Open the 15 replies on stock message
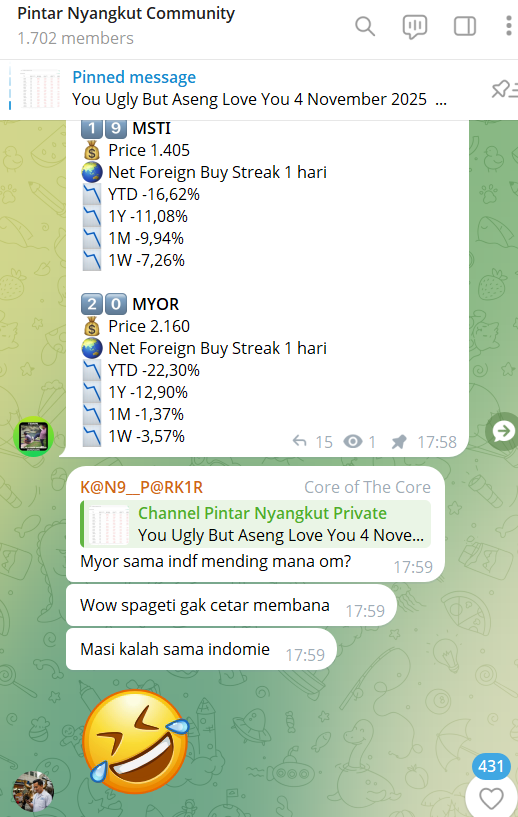Image resolution: width=518 pixels, height=817 pixels. pos(312,442)
